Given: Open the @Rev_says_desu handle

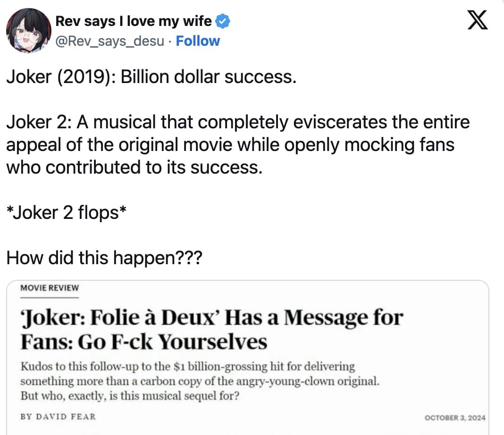Looking at the screenshot, I should coord(110,41).
